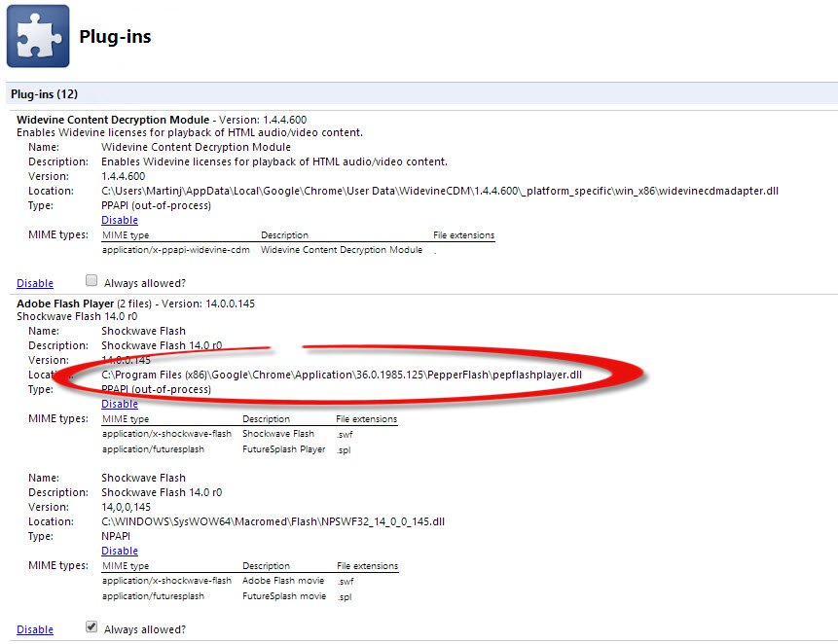This screenshot has height=644, width=838.
Task: Click the pepflashplayer.dll location path
Action: pyautogui.click(x=342, y=375)
